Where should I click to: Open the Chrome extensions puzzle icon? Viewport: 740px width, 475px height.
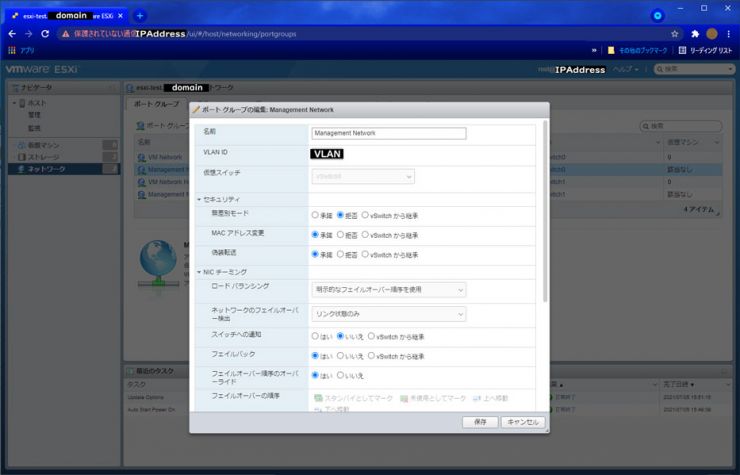695,34
